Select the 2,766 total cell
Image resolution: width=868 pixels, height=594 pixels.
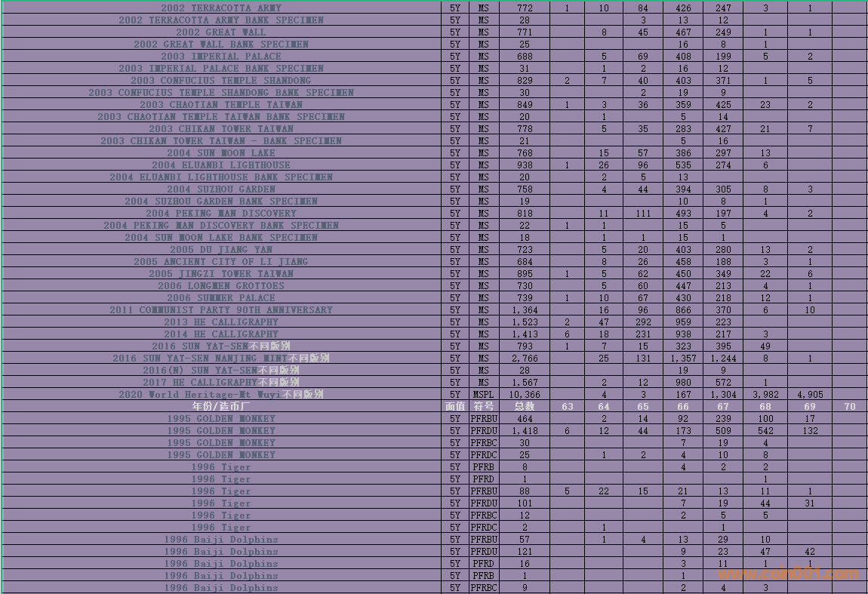525,358
